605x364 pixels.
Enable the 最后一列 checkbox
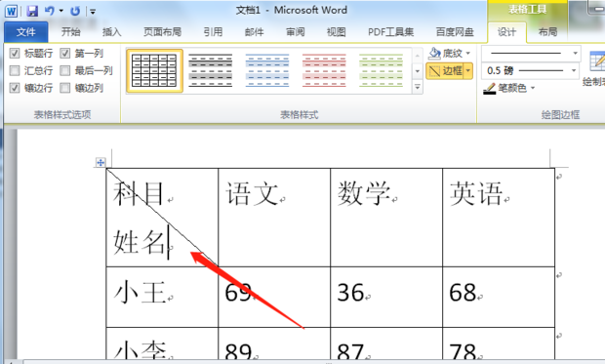coord(64,70)
